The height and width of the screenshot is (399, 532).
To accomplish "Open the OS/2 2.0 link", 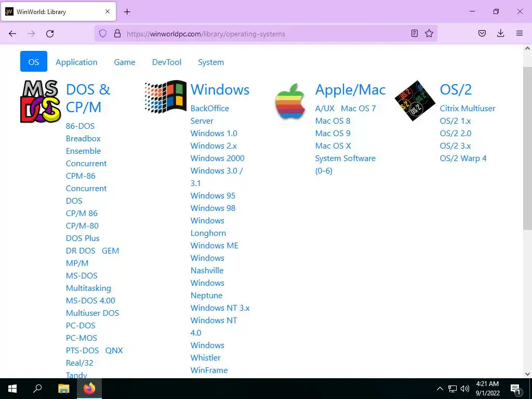I will coord(455,134).
